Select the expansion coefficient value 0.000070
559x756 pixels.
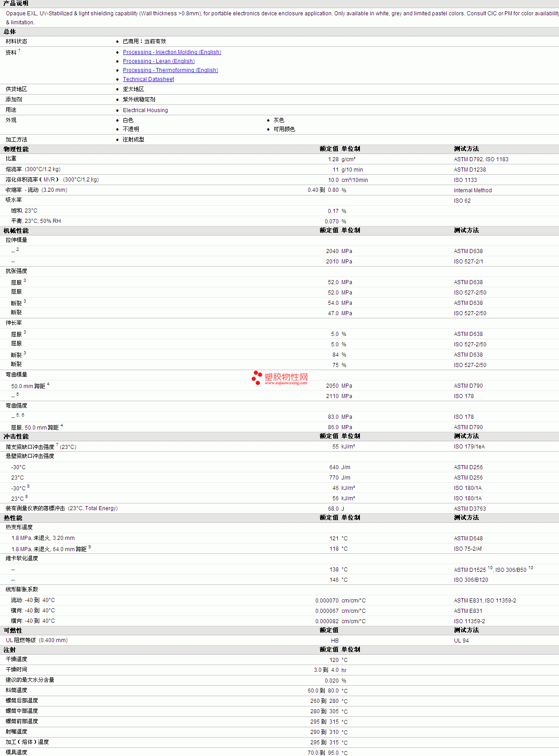coord(327,601)
